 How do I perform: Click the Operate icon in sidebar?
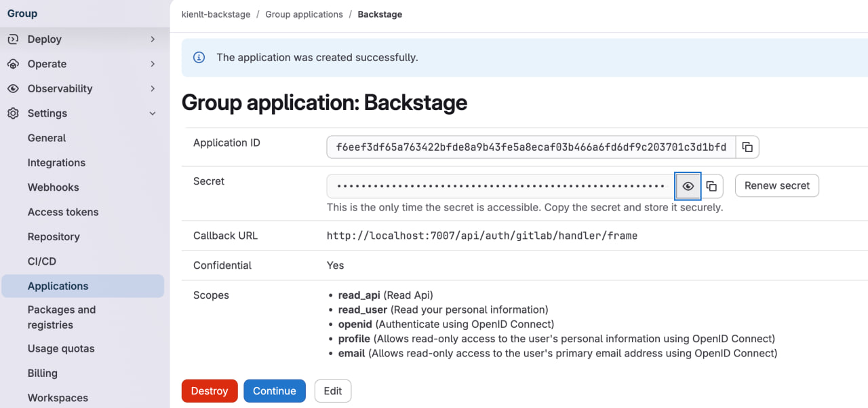click(x=13, y=64)
